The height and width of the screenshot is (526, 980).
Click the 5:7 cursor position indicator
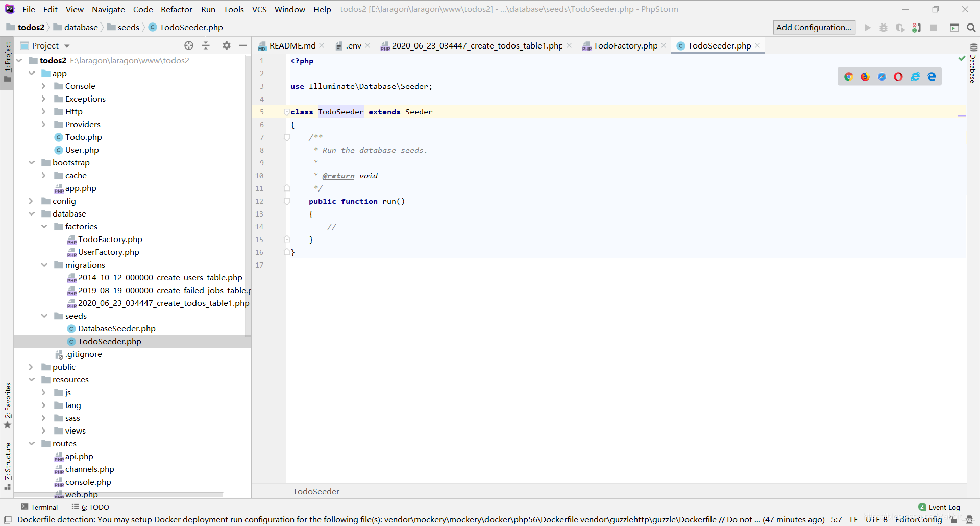click(837, 520)
